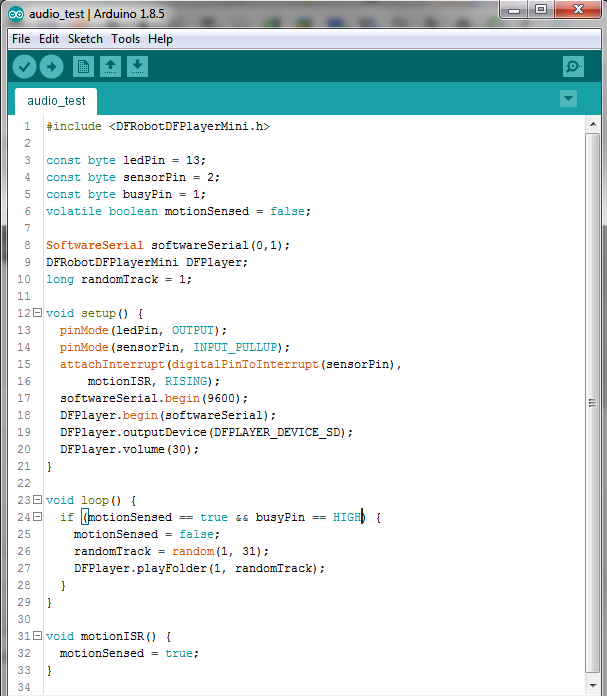Image resolution: width=607 pixels, height=696 pixels.
Task: Click line number 34 in the gutter
Action: (x=24, y=687)
